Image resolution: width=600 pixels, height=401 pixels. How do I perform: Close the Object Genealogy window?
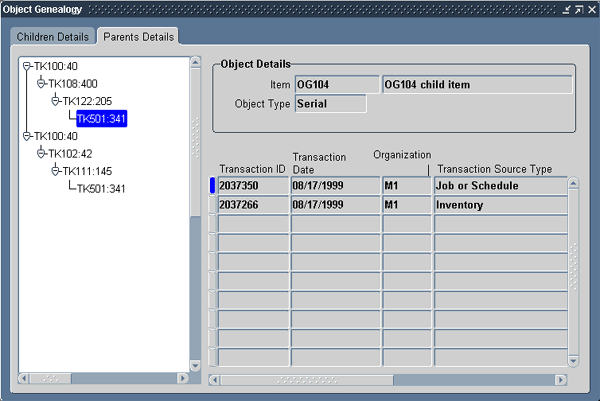click(592, 10)
